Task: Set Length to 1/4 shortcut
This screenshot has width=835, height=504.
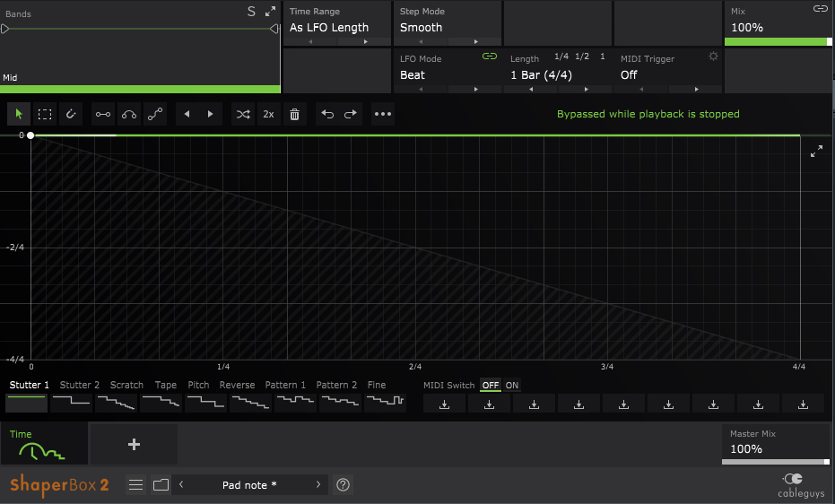Action: 561,56
